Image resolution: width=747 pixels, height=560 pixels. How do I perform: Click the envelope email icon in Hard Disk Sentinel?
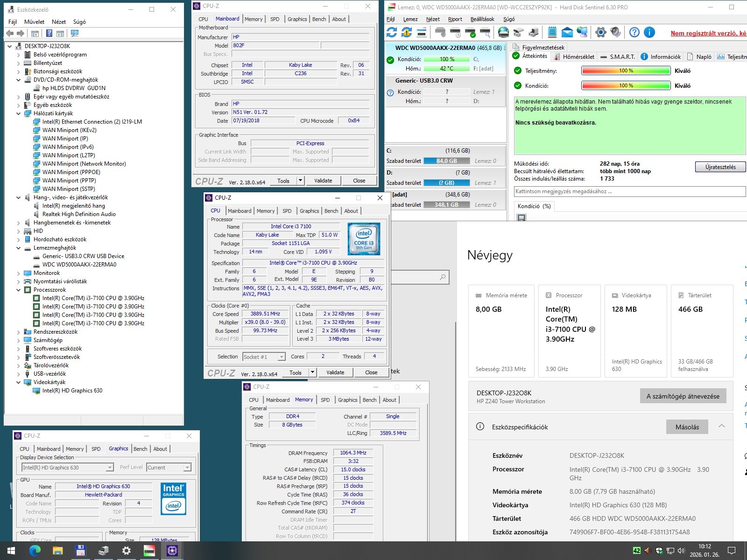(567, 32)
